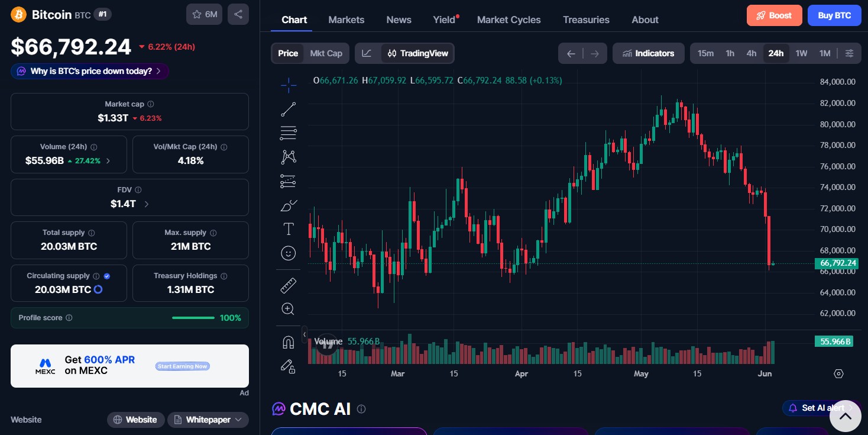
Task: Switch chart to Mkt Cap view
Action: [x=326, y=53]
